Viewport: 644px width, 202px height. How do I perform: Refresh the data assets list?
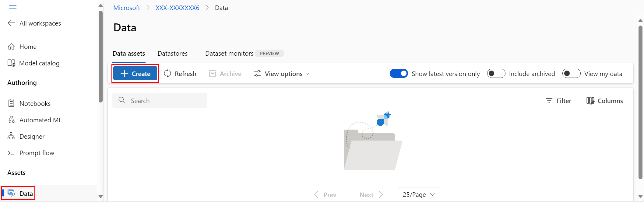(x=180, y=73)
